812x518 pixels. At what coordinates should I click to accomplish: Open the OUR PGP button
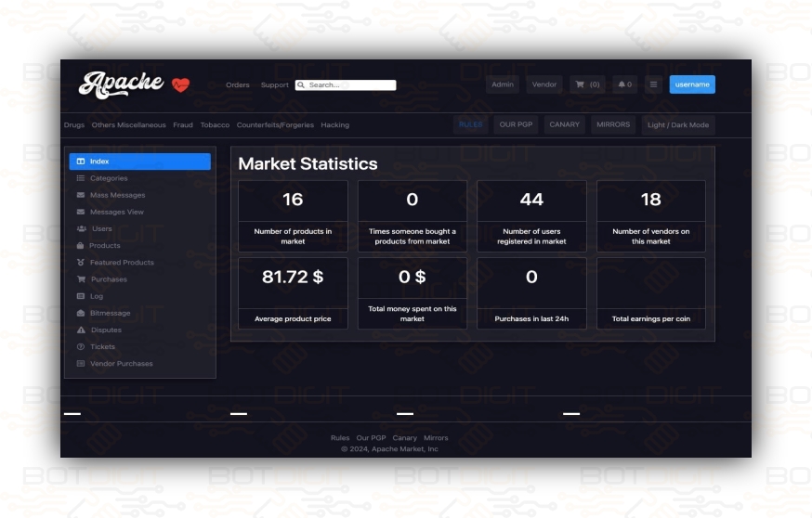click(x=516, y=124)
